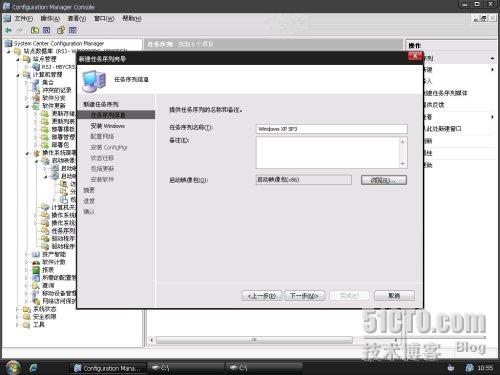The height and width of the screenshot is (375, 500).
Task: Click the show/hide action pane toolbar icon
Action: point(73,30)
